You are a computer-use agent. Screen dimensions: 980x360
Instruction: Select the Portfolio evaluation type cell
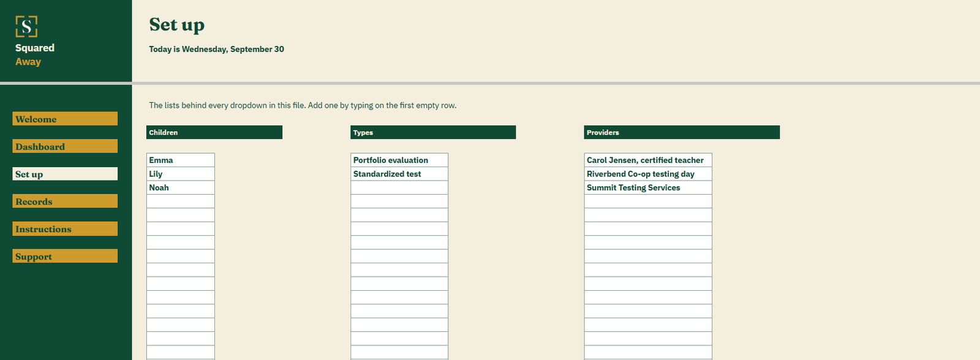399,160
